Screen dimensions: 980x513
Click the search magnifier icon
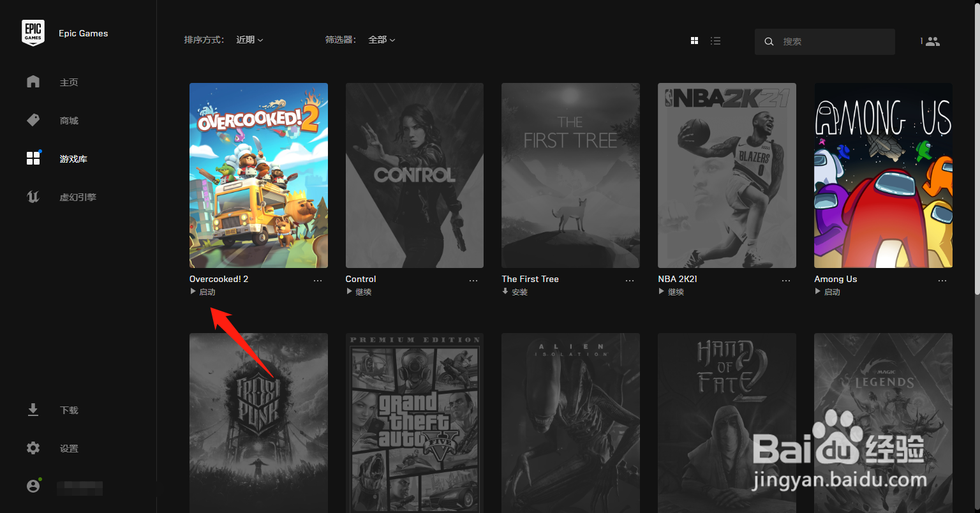pyautogui.click(x=769, y=41)
